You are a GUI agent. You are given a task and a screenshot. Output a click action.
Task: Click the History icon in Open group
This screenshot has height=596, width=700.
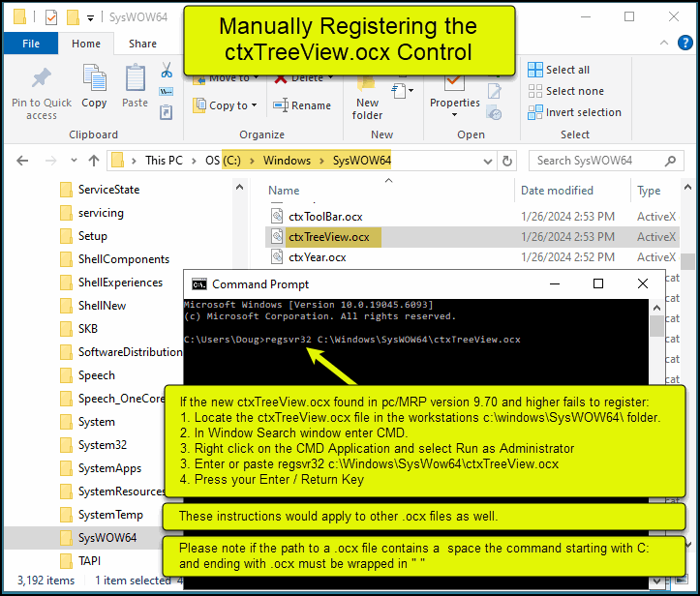click(494, 112)
